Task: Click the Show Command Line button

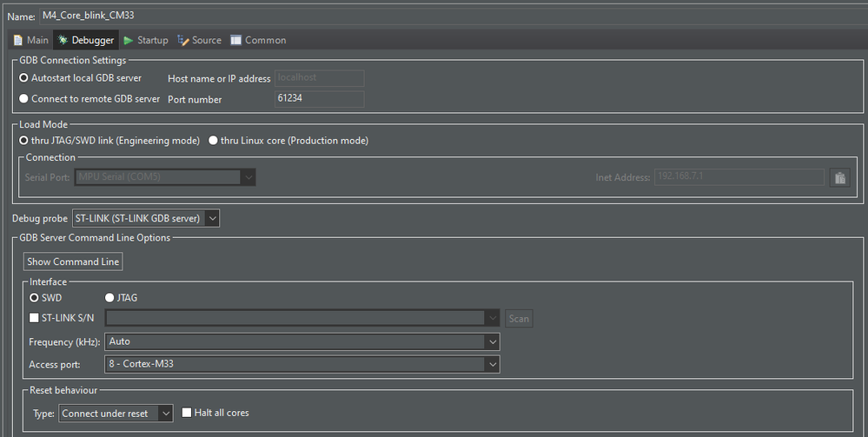Action: click(x=73, y=262)
